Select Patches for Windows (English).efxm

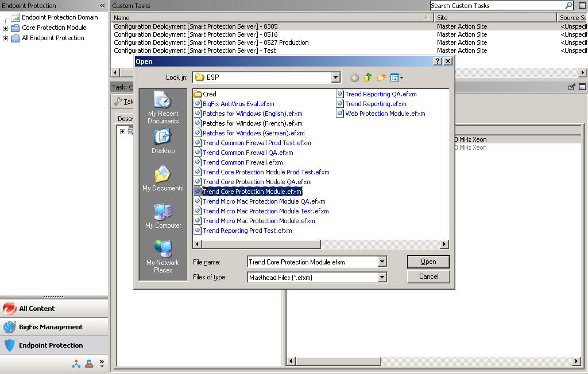click(x=248, y=114)
